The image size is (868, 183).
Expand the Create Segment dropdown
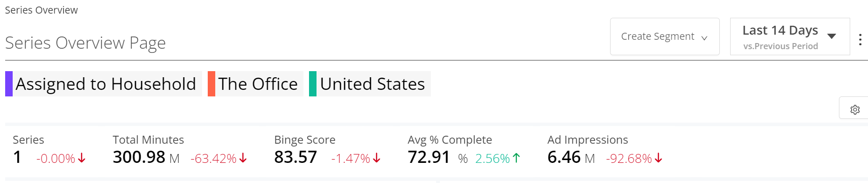[664, 37]
